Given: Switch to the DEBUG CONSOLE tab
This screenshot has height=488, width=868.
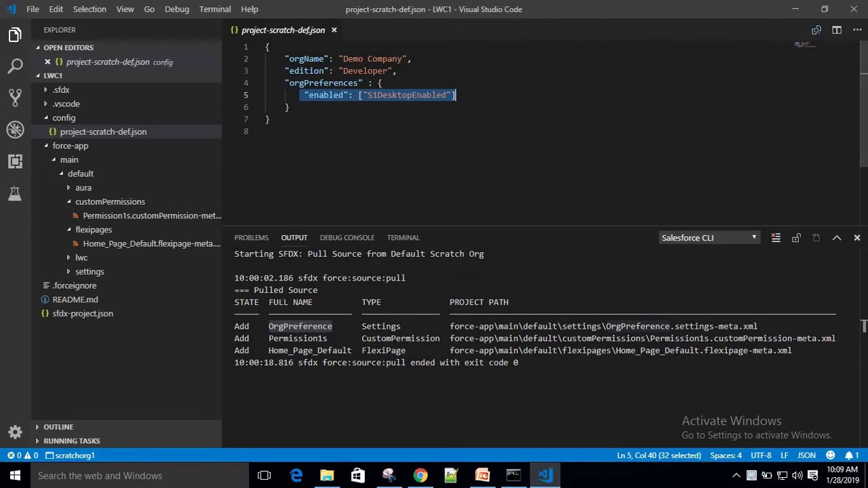Looking at the screenshot, I should [347, 238].
